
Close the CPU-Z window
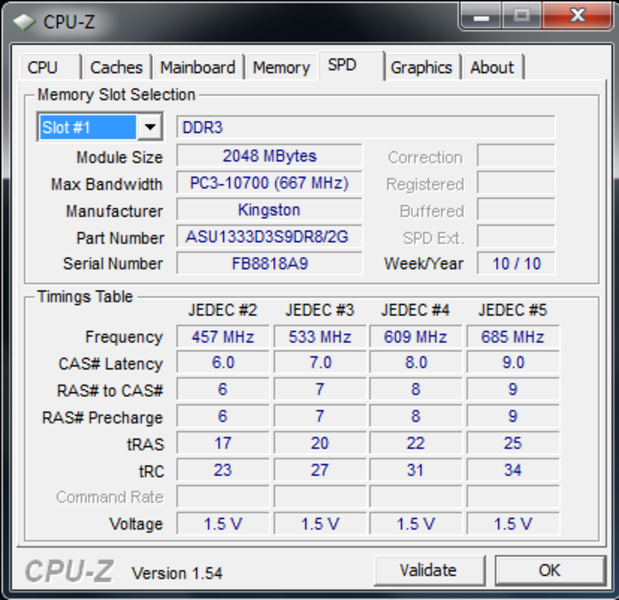pos(578,16)
